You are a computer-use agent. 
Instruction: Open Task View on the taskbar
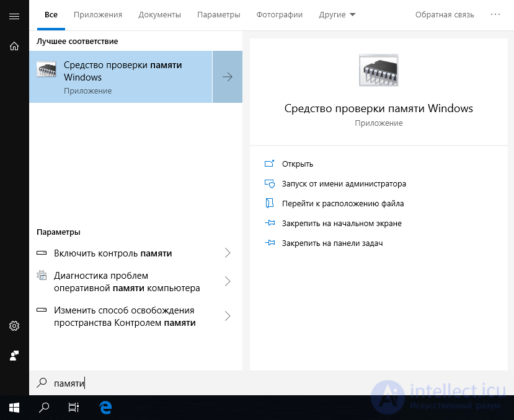(x=73, y=408)
